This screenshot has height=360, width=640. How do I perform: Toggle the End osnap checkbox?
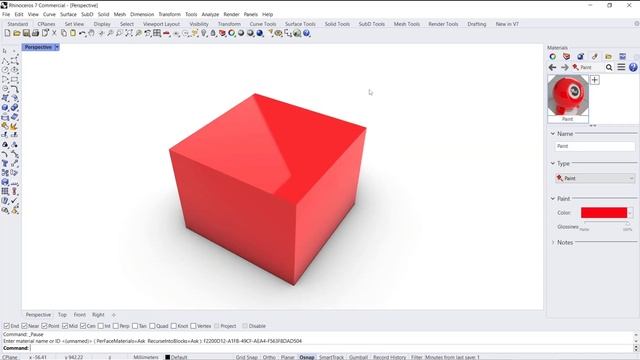(7, 326)
